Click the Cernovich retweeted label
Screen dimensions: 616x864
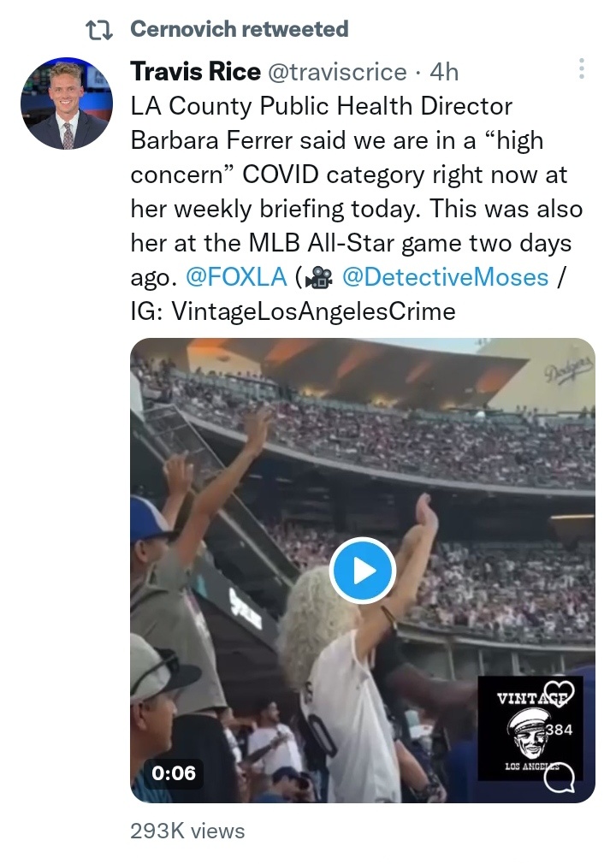[239, 29]
